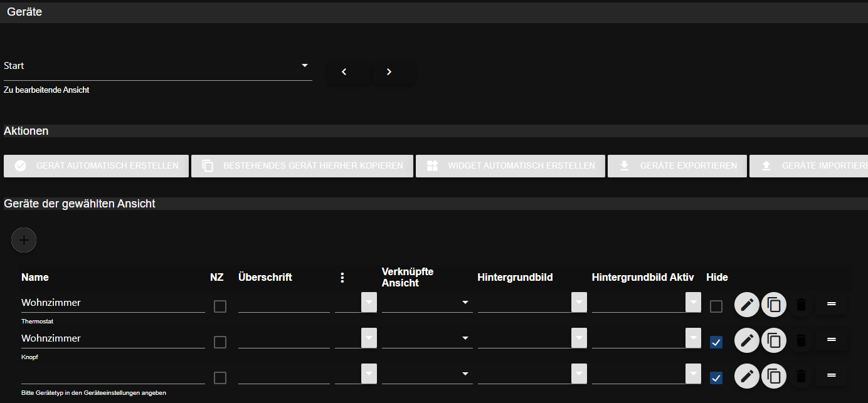The height and width of the screenshot is (403, 868).
Task: Open Hintergrundbild Aktiv dropdown in Thermostat row
Action: (x=693, y=302)
